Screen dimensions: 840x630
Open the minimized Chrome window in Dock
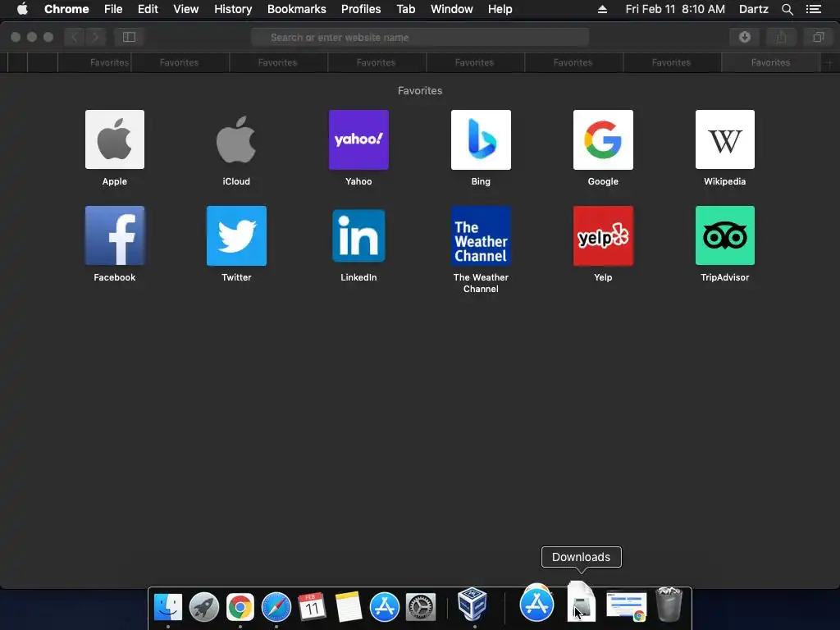coord(626,606)
